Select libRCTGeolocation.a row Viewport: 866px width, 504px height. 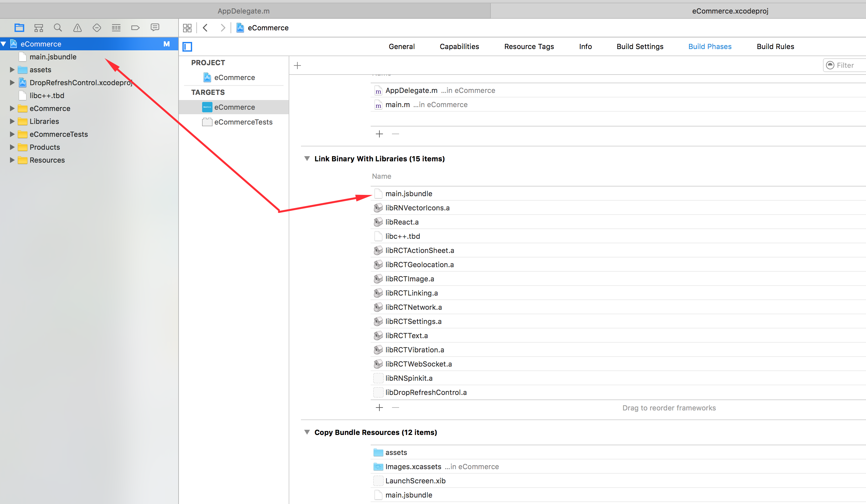(x=618, y=264)
